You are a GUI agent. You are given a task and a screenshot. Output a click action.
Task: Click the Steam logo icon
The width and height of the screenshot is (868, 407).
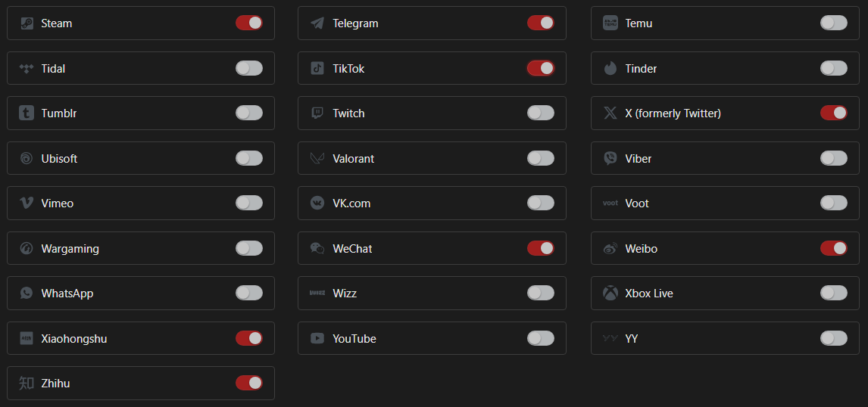pyautogui.click(x=27, y=23)
